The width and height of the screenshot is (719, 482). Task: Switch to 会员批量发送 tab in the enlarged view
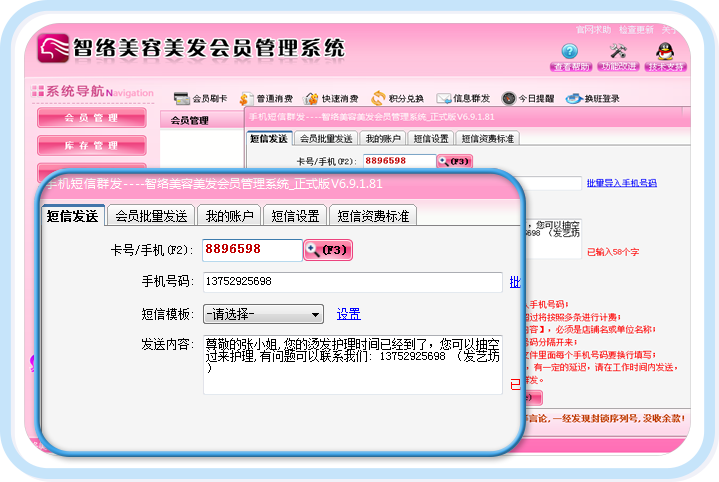pyautogui.click(x=151, y=216)
